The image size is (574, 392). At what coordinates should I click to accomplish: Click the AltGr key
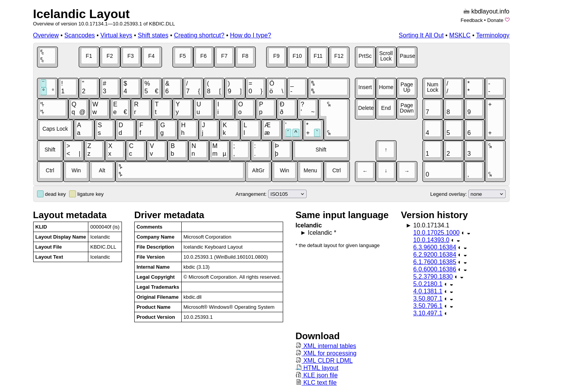258,171
